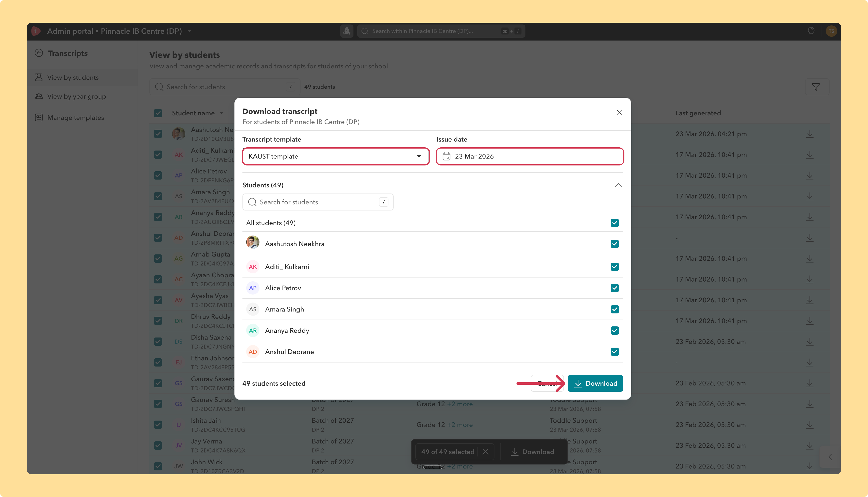Click the rocket icon in the top bar
Image resolution: width=868 pixels, height=497 pixels.
point(347,31)
